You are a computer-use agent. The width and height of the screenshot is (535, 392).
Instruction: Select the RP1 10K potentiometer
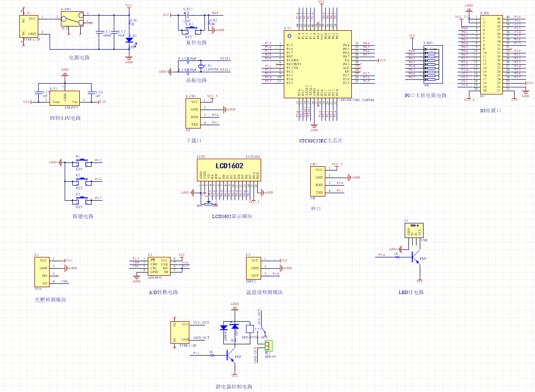(208, 204)
